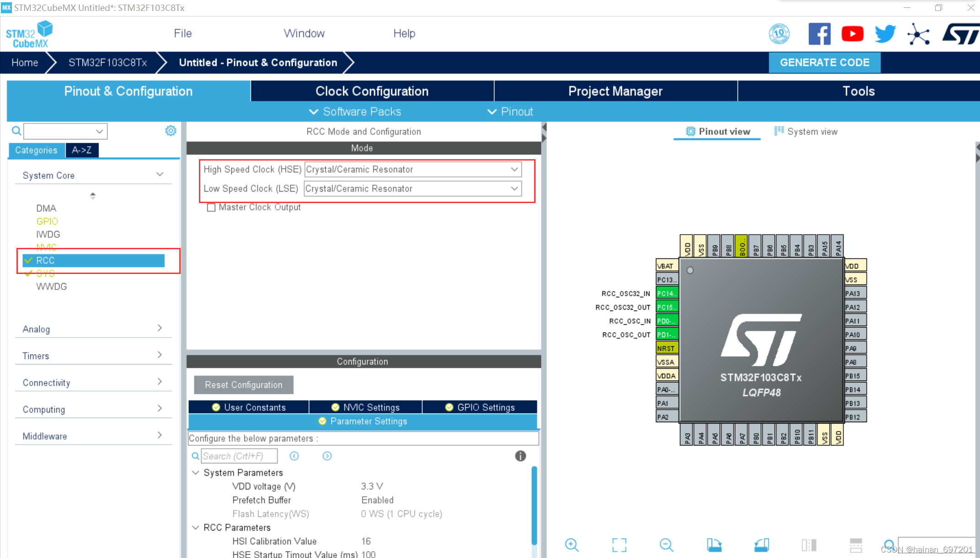This screenshot has height=558, width=980.
Task: Enable the Master Clock Output checkbox
Action: 211,207
